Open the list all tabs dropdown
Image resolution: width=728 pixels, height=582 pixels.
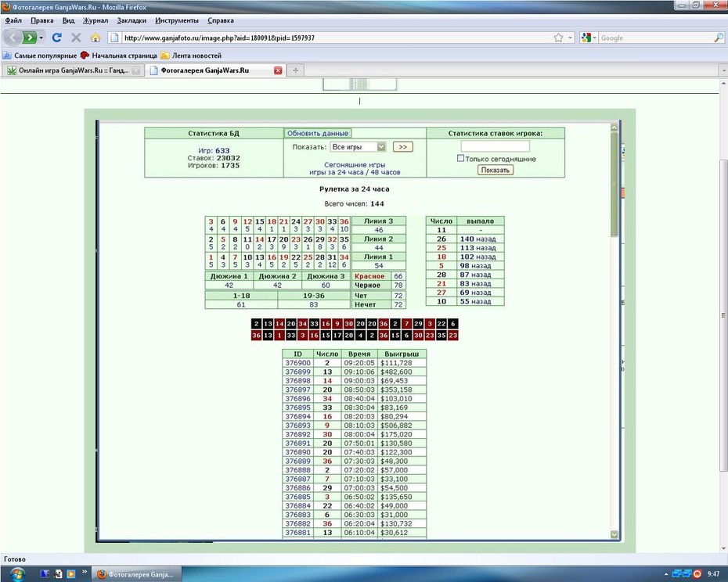click(723, 70)
